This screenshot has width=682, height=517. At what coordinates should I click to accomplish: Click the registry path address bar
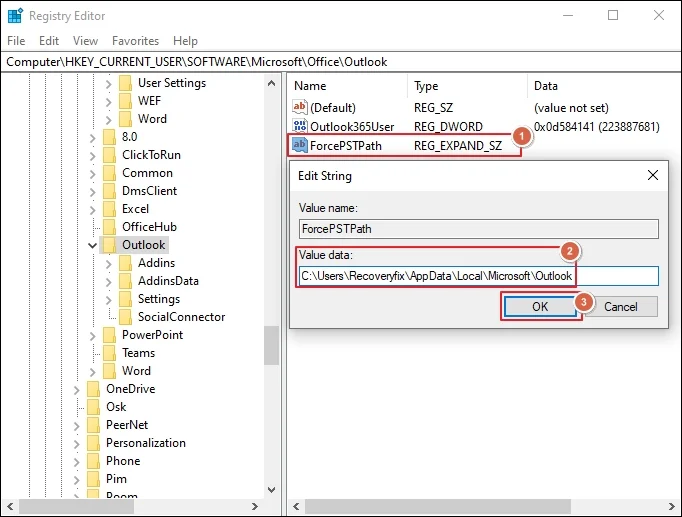(341, 62)
